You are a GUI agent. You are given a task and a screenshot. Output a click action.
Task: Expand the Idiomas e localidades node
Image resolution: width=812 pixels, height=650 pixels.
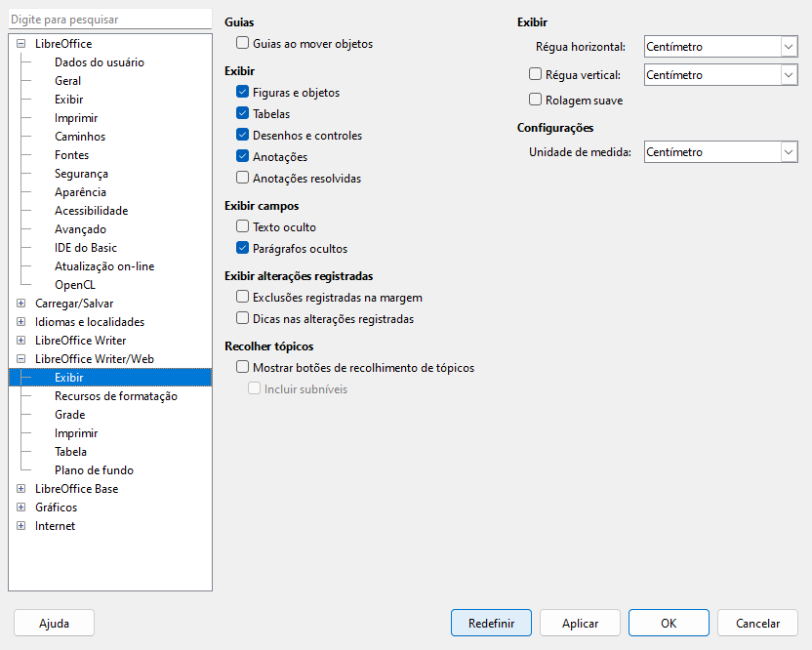20,322
